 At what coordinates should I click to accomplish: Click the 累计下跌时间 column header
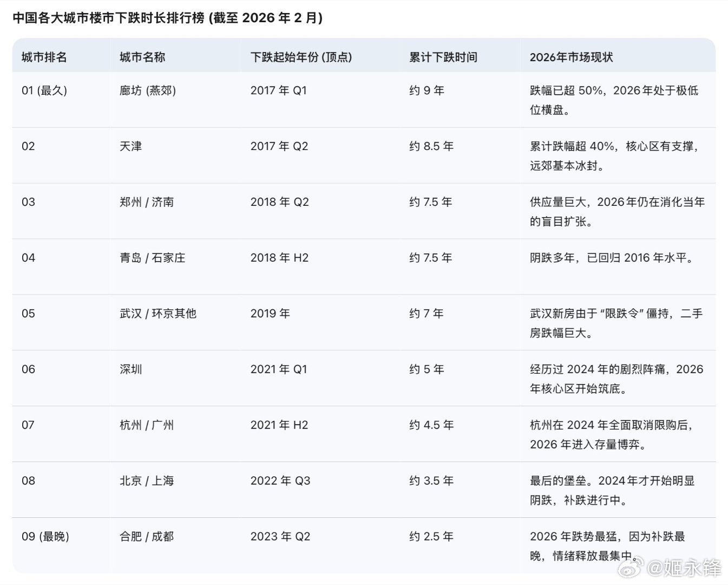(444, 56)
